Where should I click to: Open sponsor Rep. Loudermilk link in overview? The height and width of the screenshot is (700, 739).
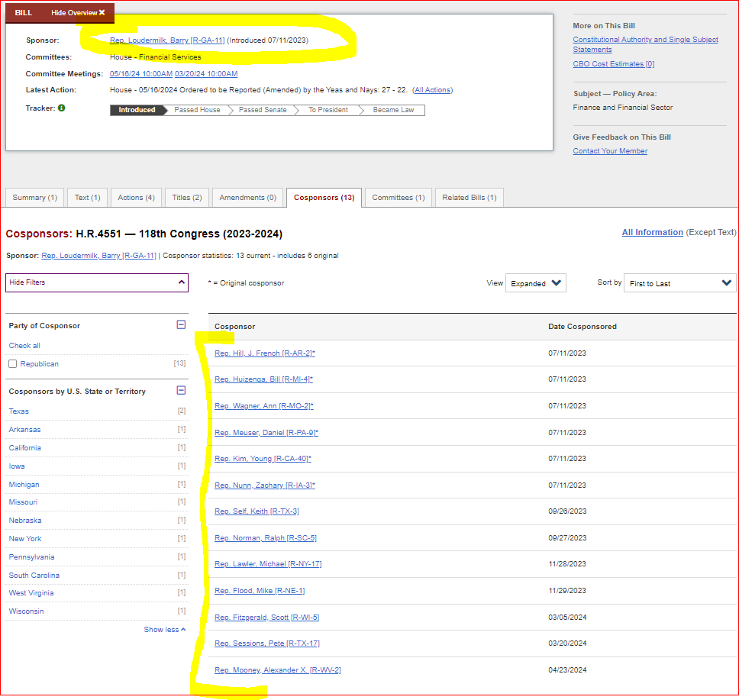pyautogui.click(x=167, y=40)
